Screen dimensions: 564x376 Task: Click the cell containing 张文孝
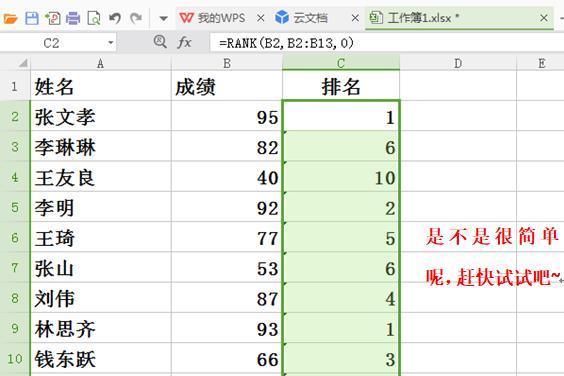[x=101, y=116]
